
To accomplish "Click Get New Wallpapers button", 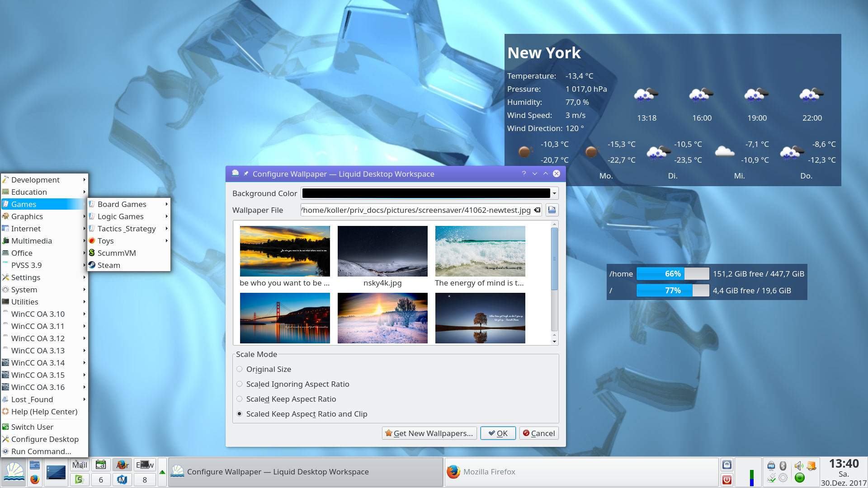I will point(429,433).
